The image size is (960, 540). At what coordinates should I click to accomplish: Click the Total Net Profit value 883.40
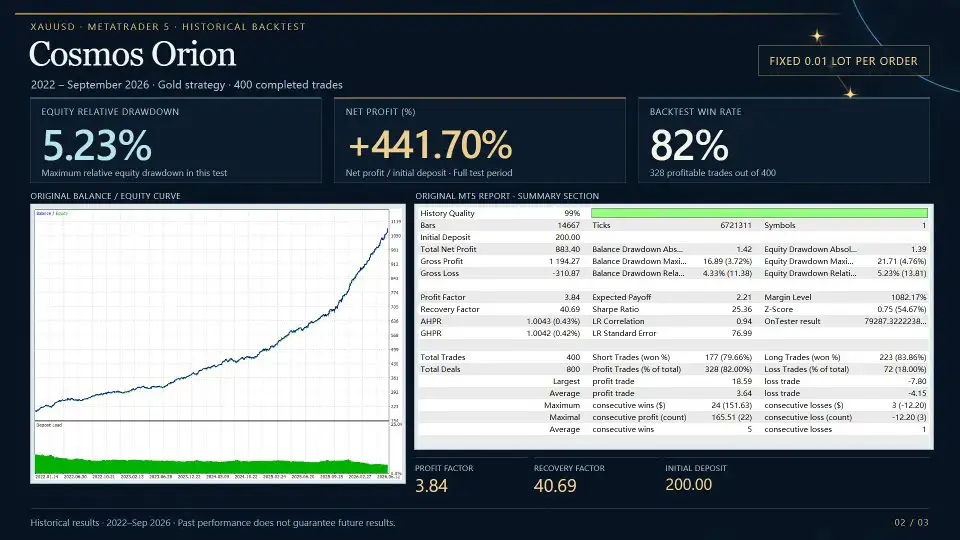(x=568, y=249)
